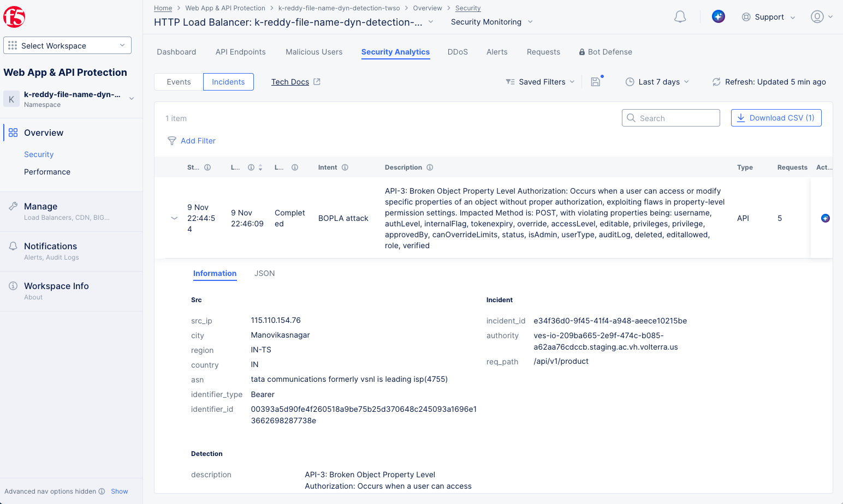The width and height of the screenshot is (843, 504).
Task: Click the Download CSV button
Action: pyautogui.click(x=776, y=118)
